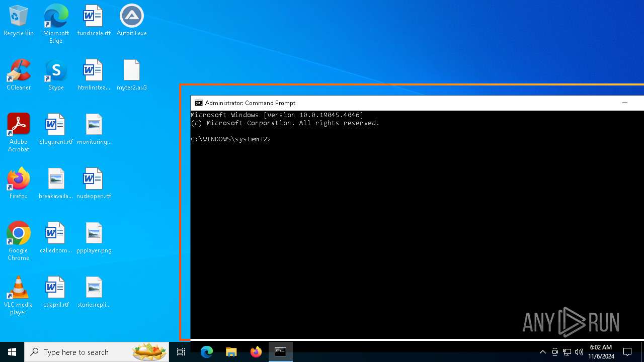
Task: Open Adobe Acrobat desktop shortcut
Action: (19, 133)
